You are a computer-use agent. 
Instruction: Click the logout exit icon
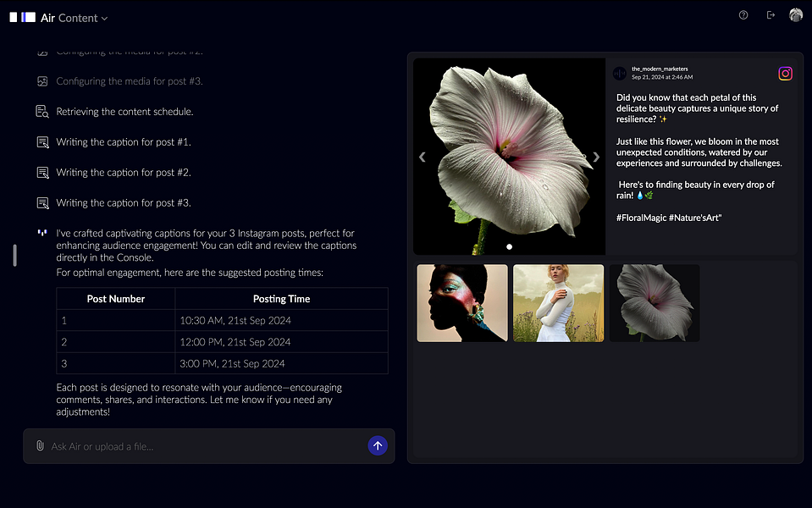771,15
